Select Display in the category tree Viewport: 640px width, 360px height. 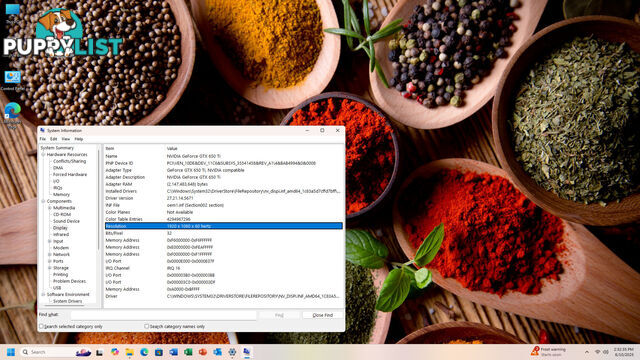[60, 228]
